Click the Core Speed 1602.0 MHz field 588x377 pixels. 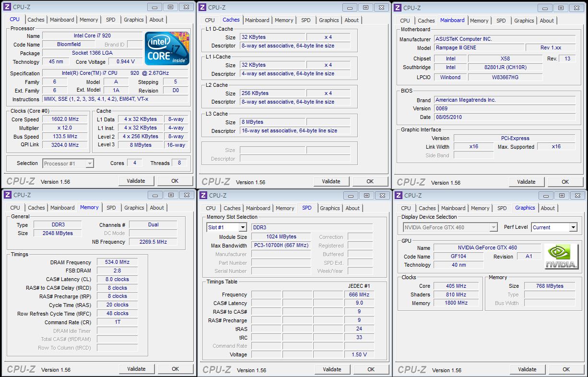pyautogui.click(x=65, y=119)
